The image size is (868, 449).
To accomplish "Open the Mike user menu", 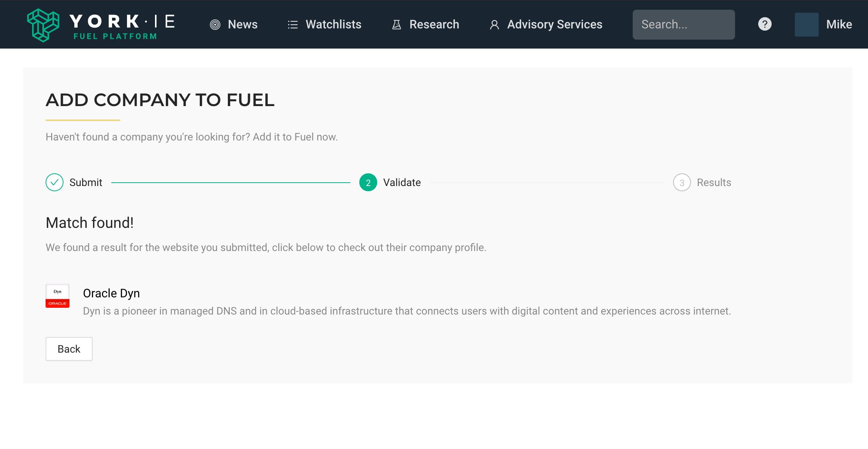I will [x=839, y=25].
